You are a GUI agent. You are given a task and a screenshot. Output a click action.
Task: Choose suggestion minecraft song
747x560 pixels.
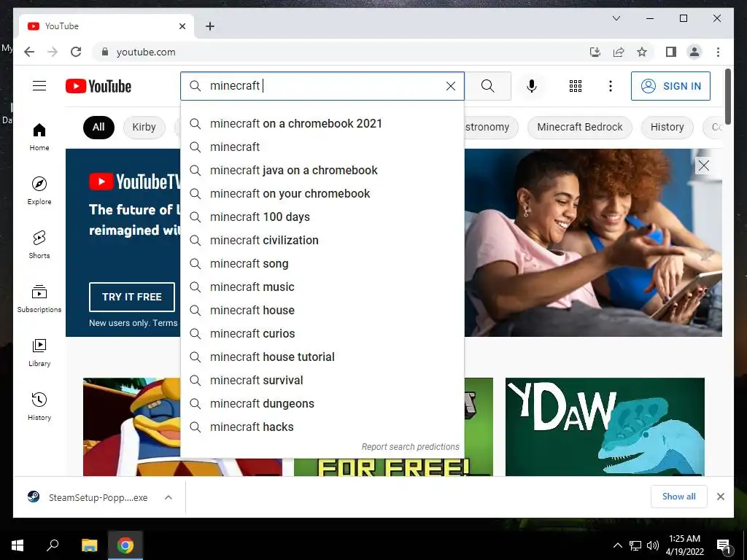point(322,264)
